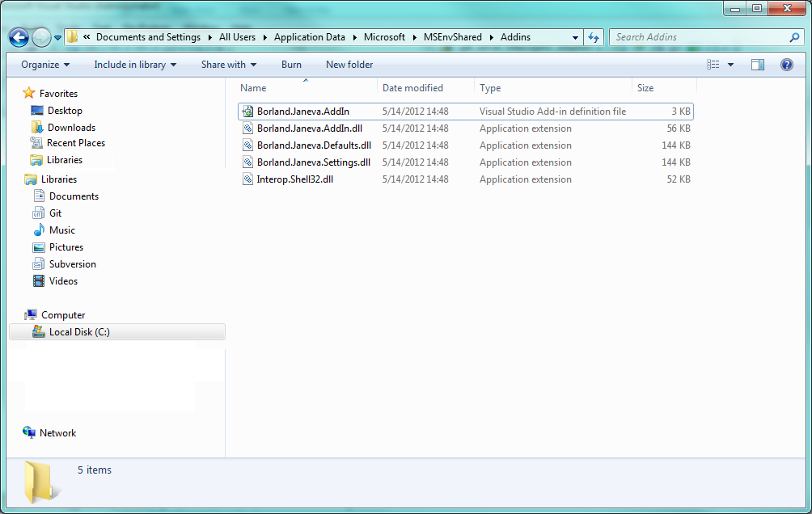
Task: Open the Organize menu
Action: (45, 65)
